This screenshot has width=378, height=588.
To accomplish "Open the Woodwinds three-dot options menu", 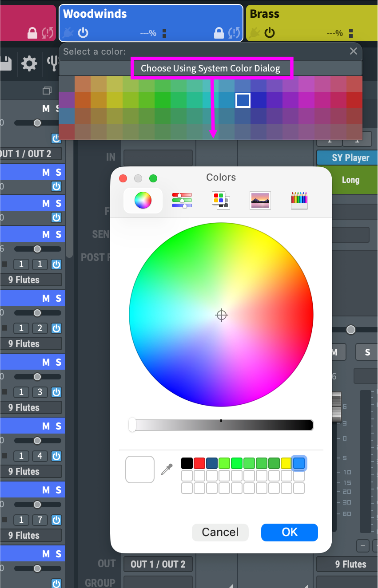I will pyautogui.click(x=164, y=33).
